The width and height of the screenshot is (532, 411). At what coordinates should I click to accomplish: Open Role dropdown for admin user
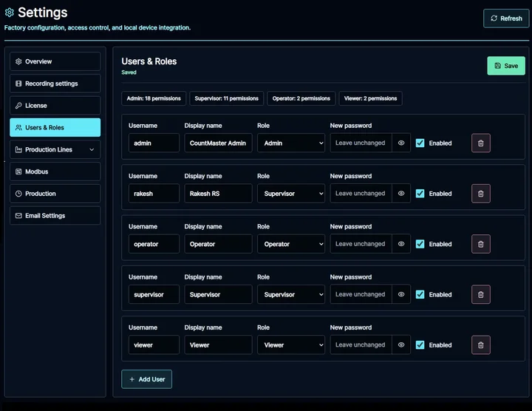[x=291, y=143]
